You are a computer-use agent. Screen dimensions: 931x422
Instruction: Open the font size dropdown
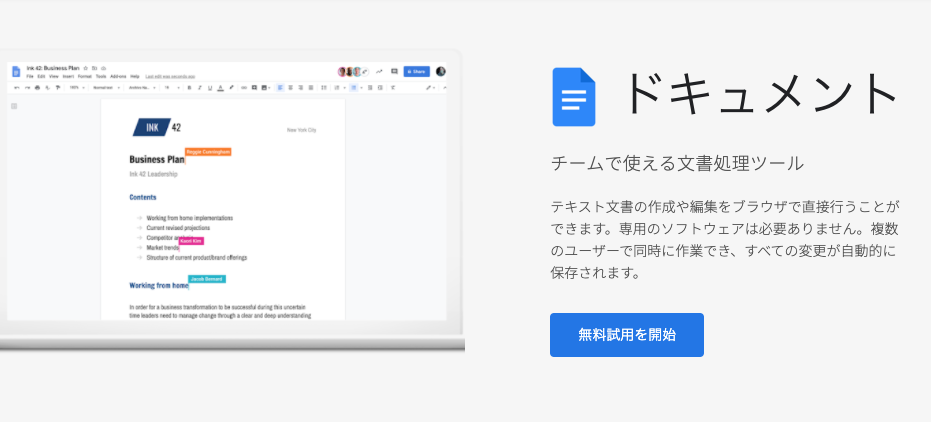[172, 88]
